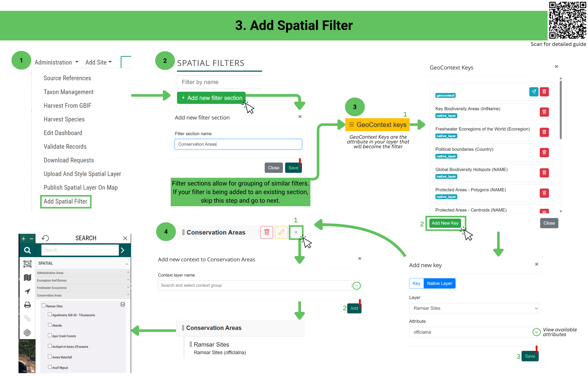Select Add Spatial Filter from Administration menu
This screenshot has width=588, height=377.
66,201
